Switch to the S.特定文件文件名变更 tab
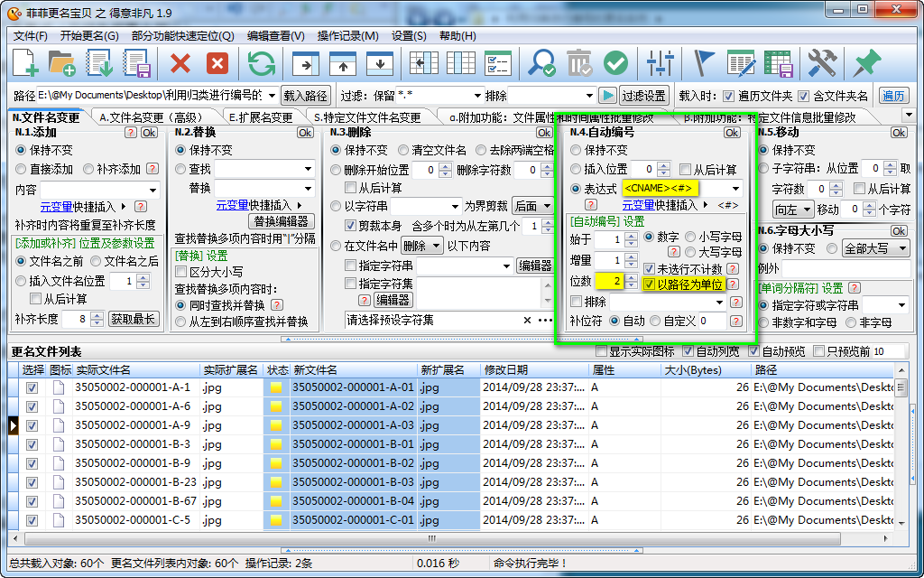The image size is (924, 578). coord(367,117)
